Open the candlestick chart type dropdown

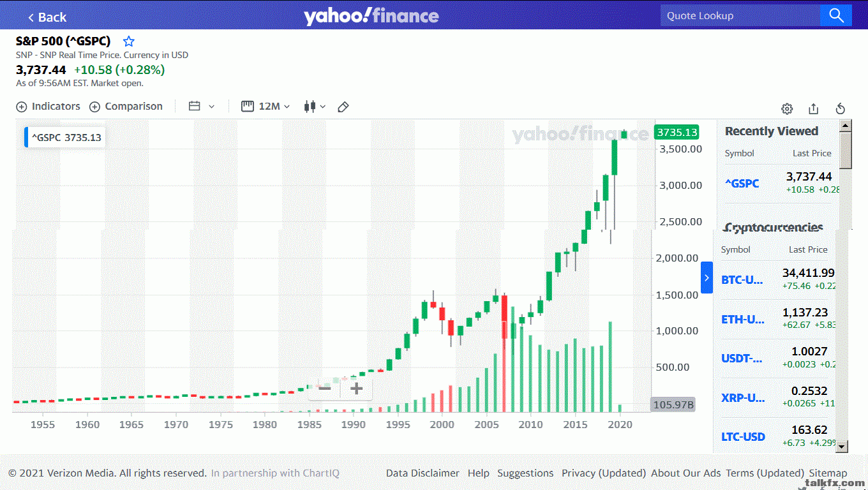(315, 107)
